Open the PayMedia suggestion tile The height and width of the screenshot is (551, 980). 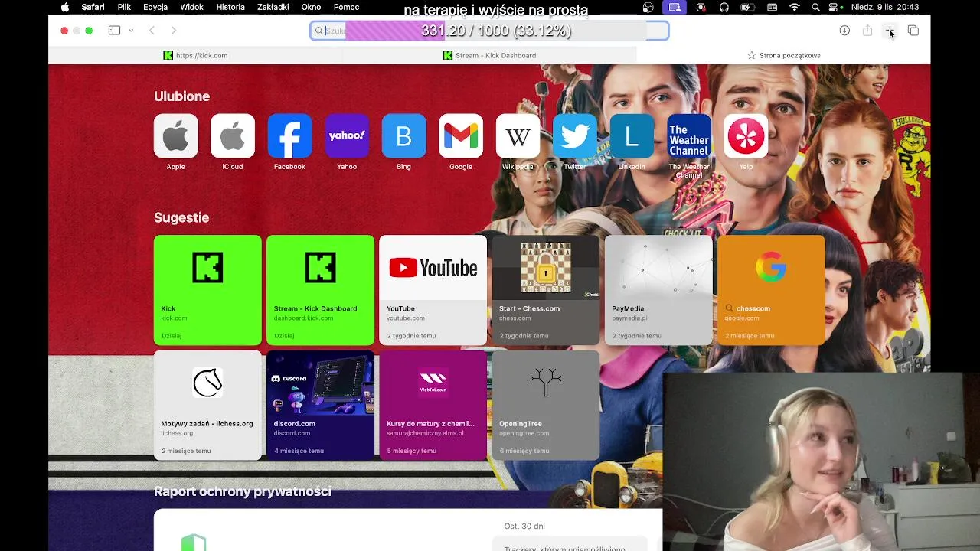658,290
